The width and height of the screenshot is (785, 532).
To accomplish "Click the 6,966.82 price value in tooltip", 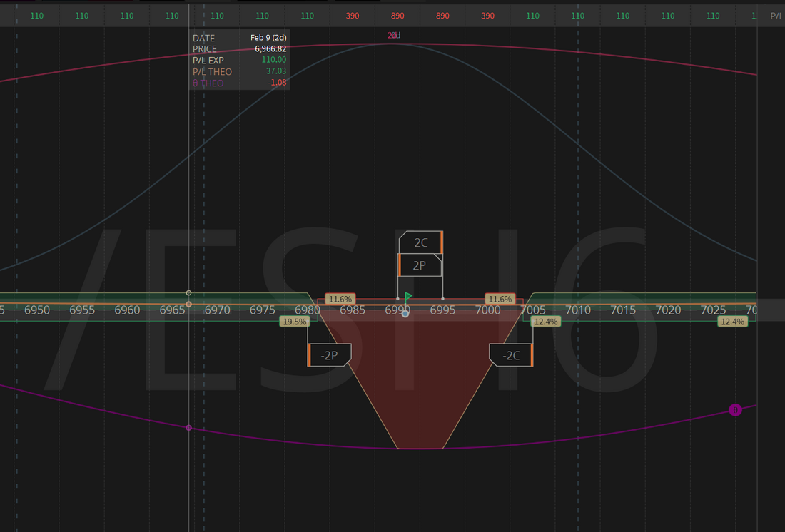I will tap(270, 49).
